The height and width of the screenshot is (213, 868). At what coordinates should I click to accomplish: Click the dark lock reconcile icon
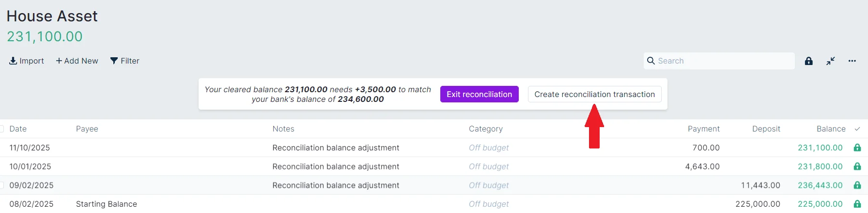point(808,61)
